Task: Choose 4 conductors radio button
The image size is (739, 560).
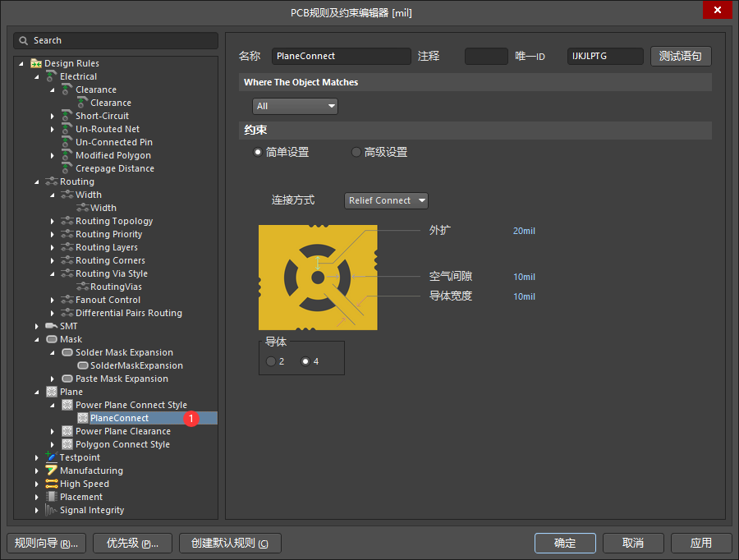Action: tap(305, 361)
